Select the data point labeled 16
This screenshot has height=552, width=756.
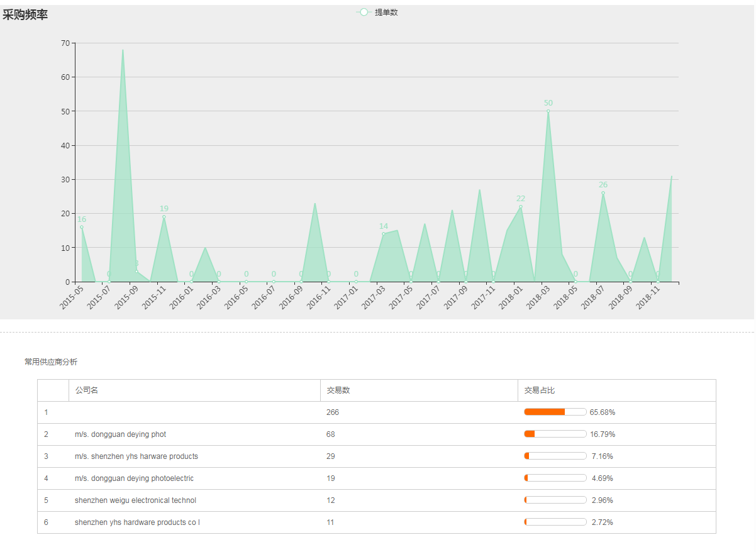(x=82, y=227)
